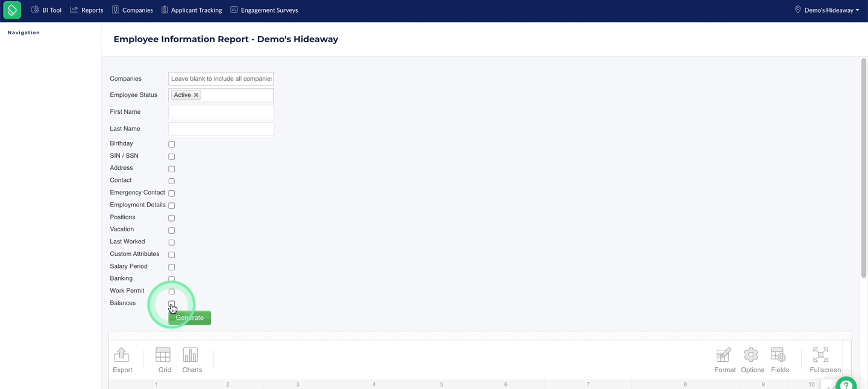Enable Emergency Contact checkbox
This screenshot has height=389, width=868.
[x=172, y=193]
